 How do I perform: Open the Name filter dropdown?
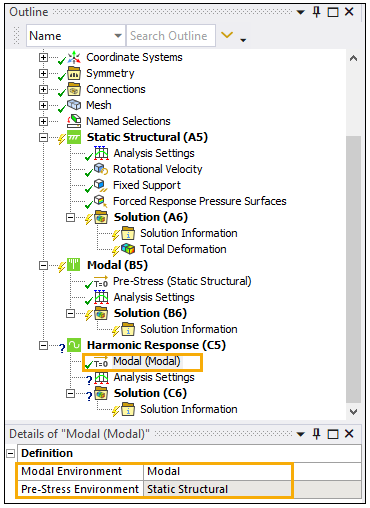point(118,36)
